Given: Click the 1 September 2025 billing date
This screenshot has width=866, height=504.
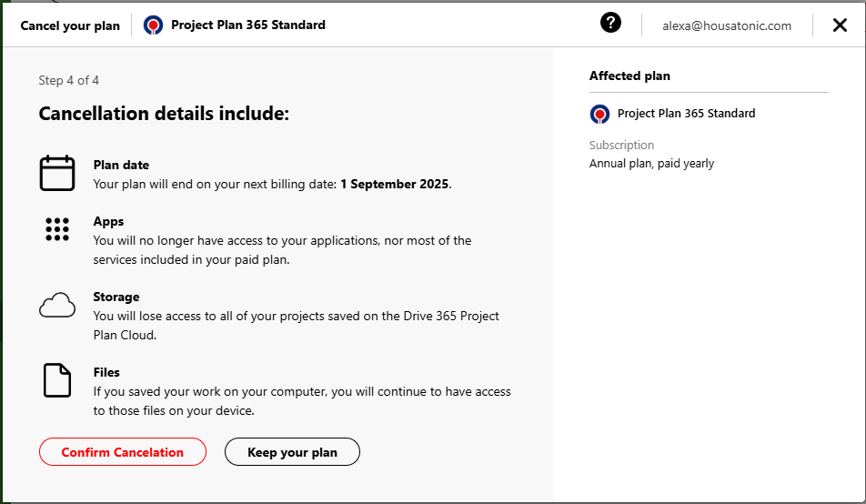Looking at the screenshot, I should [395, 184].
